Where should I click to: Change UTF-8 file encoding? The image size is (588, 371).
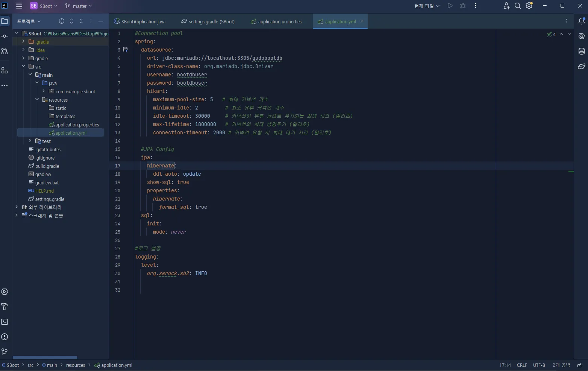click(x=539, y=365)
